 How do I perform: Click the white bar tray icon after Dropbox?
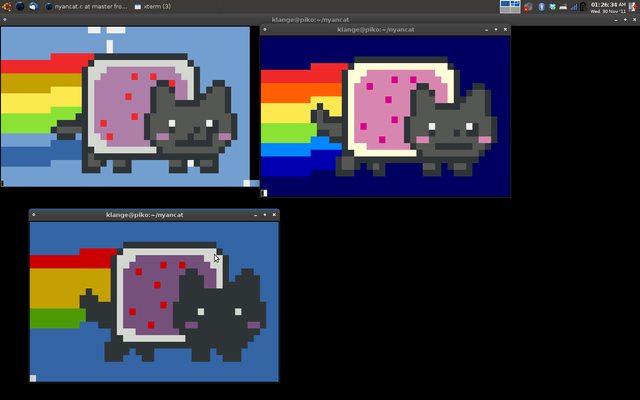(563, 7)
